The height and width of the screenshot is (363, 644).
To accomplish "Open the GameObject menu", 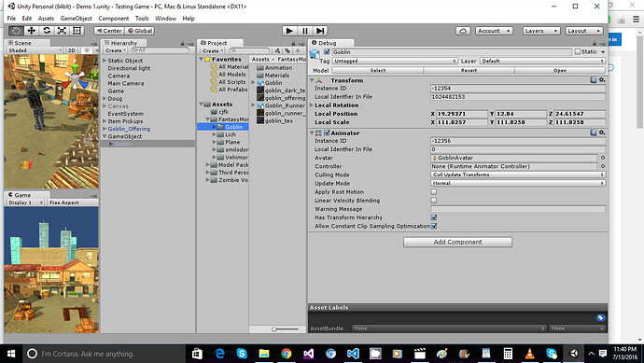I will pyautogui.click(x=76, y=19).
